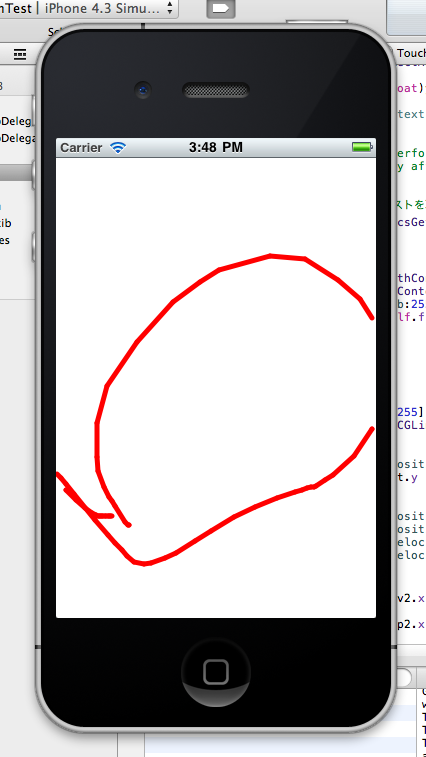Toggle the Xcode Breakpoints button
The image size is (426, 757).
pos(221,8)
